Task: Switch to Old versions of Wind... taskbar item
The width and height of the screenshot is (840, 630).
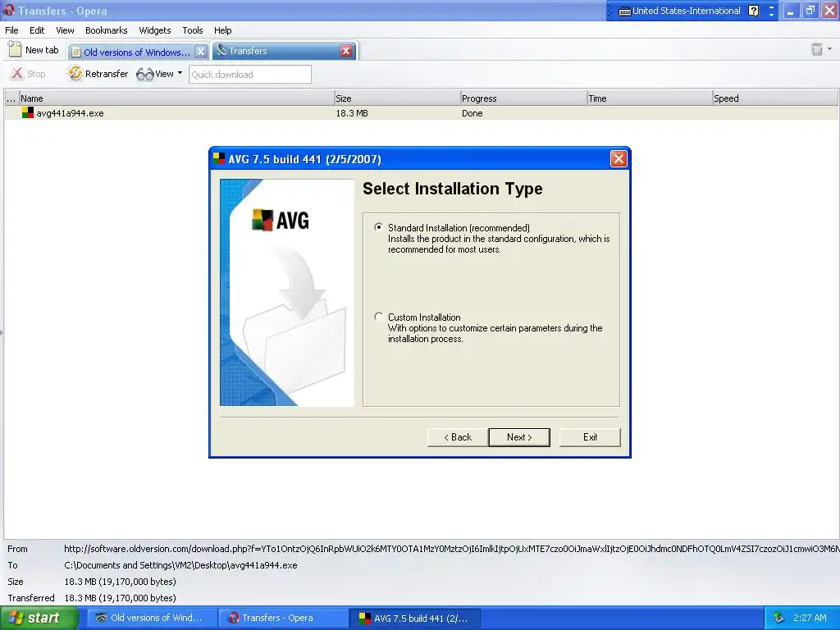Action: [x=152, y=618]
